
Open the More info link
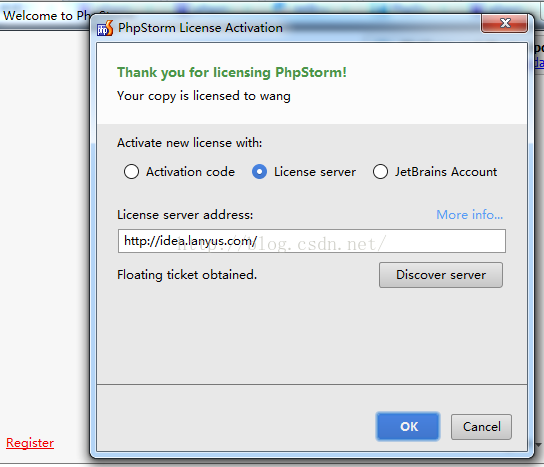tap(469, 215)
